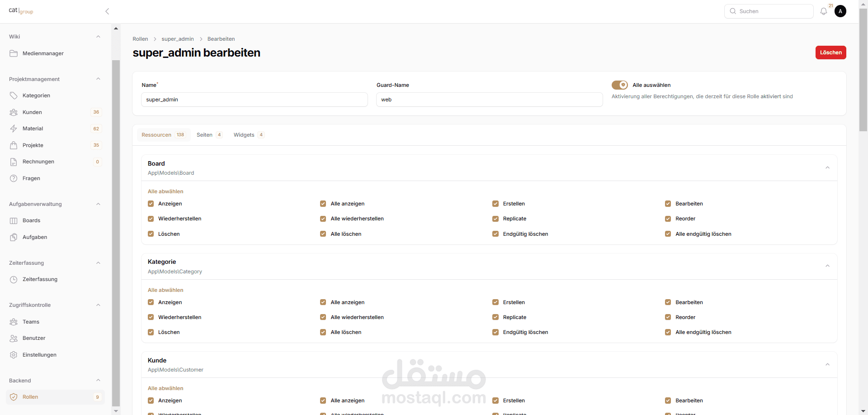
Task: Collapse the Board permissions section
Action: coord(827,168)
